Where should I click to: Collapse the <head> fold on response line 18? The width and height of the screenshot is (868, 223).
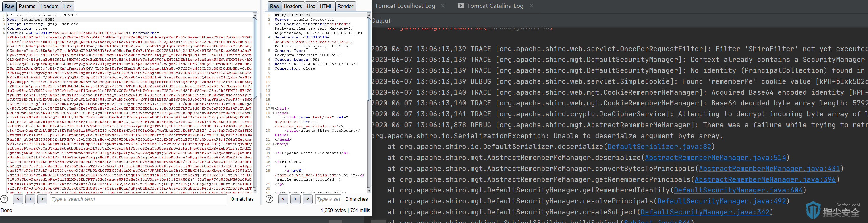[272, 113]
